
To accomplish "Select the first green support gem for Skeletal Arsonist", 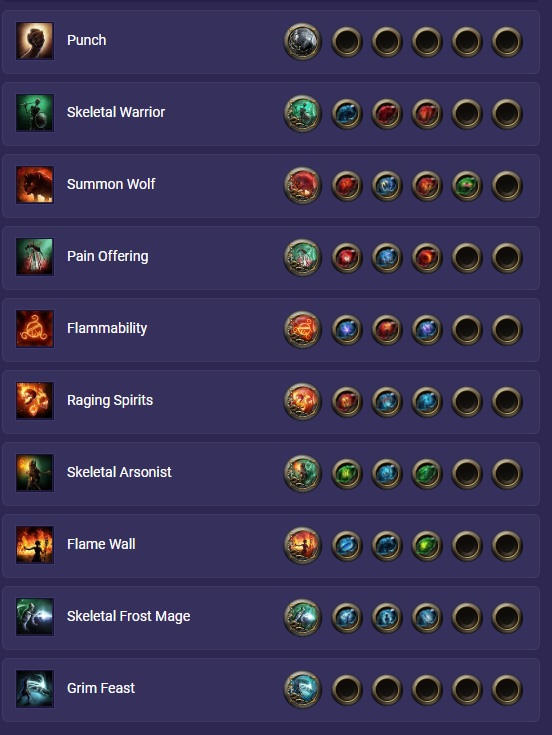I will [347, 473].
